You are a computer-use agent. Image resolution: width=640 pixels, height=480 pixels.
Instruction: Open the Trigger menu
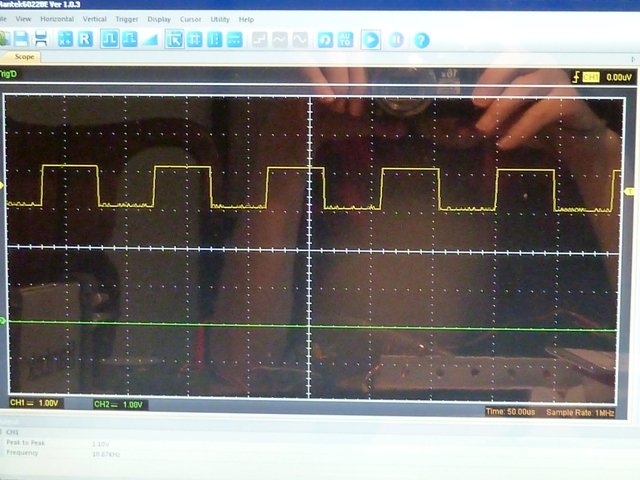coord(127,19)
